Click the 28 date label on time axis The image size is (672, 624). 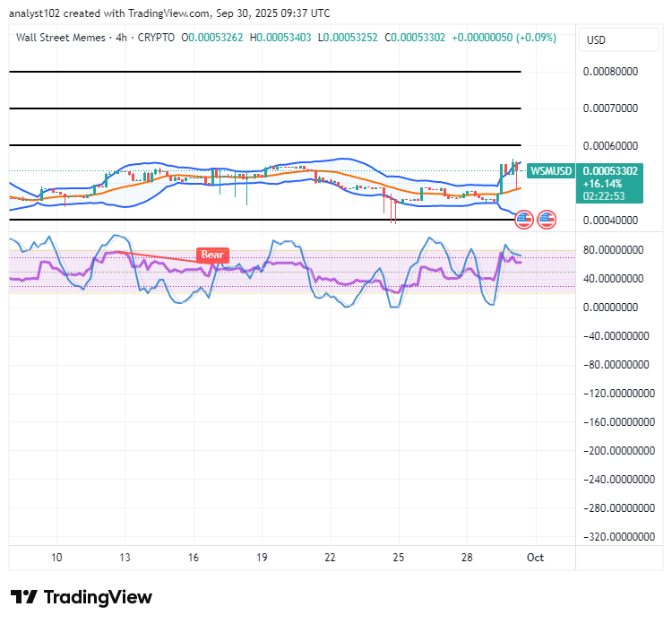pyautogui.click(x=467, y=558)
